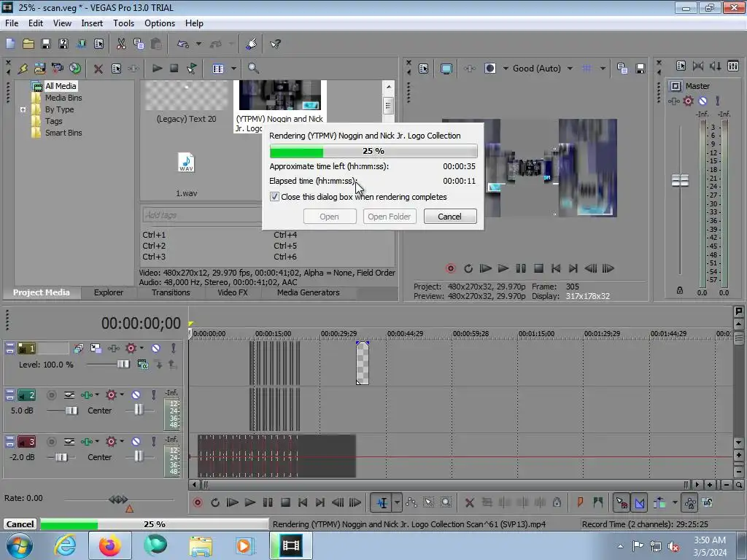Click the magnifier search icon in Project Media

pos(253,69)
